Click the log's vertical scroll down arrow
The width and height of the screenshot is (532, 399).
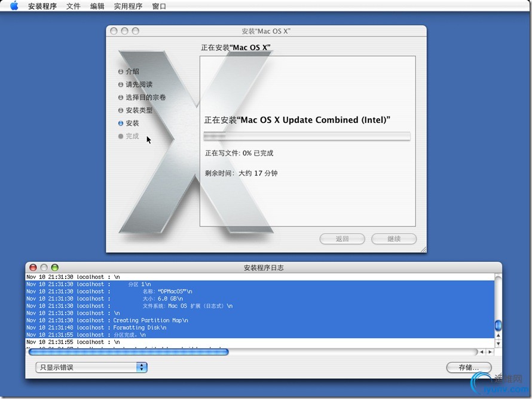pyautogui.click(x=498, y=343)
